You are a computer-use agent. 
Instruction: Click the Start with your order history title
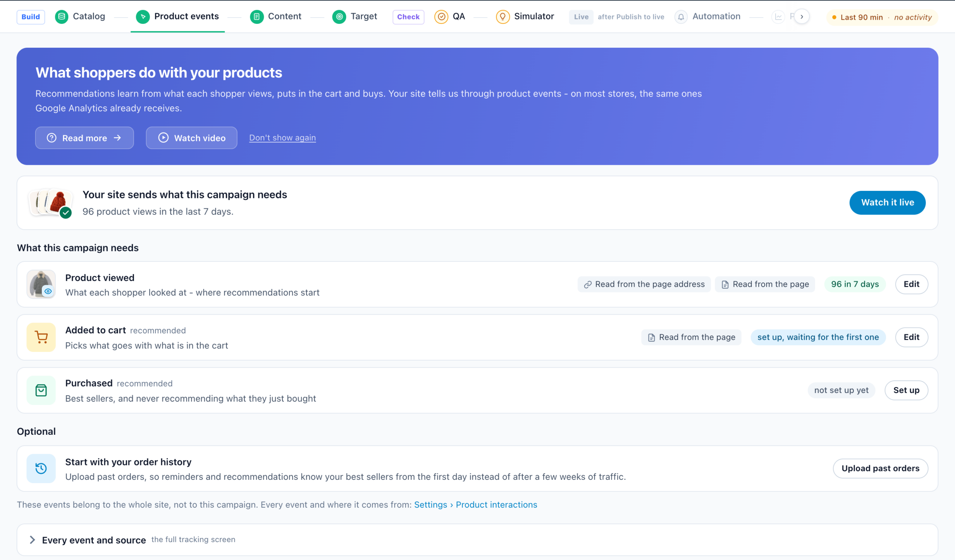pyautogui.click(x=128, y=462)
